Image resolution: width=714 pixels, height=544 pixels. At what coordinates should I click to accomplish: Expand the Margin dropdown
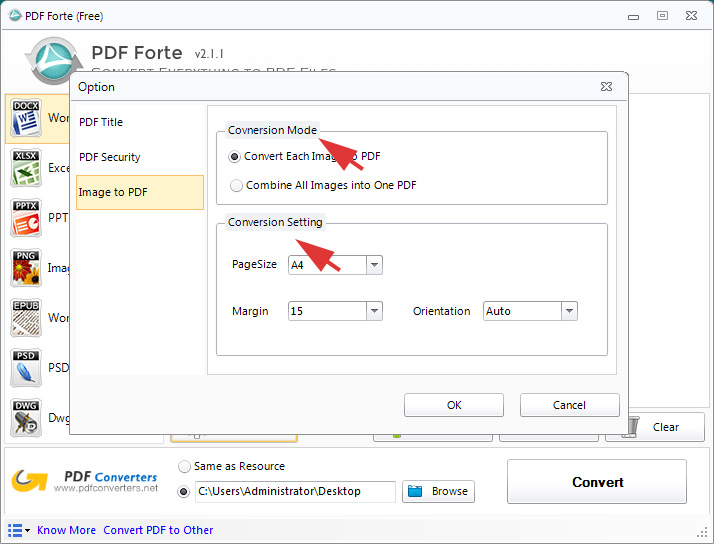pos(374,311)
